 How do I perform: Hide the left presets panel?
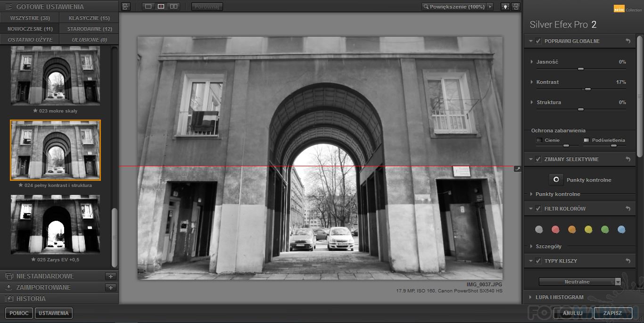(125, 7)
